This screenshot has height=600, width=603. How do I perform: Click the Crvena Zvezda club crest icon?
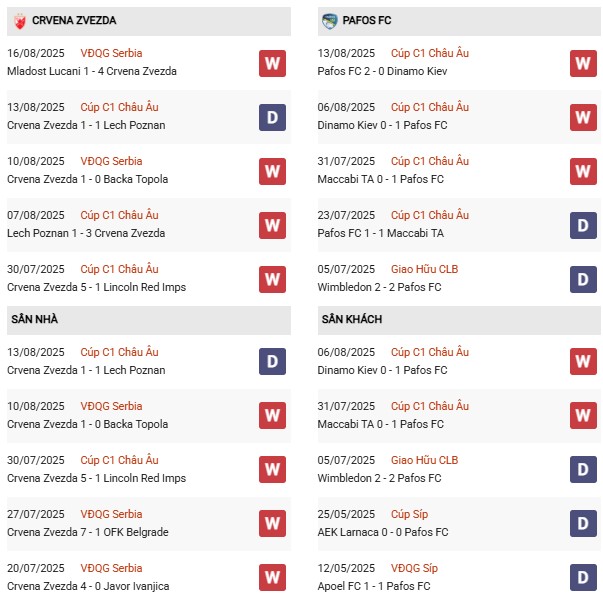coord(19,20)
